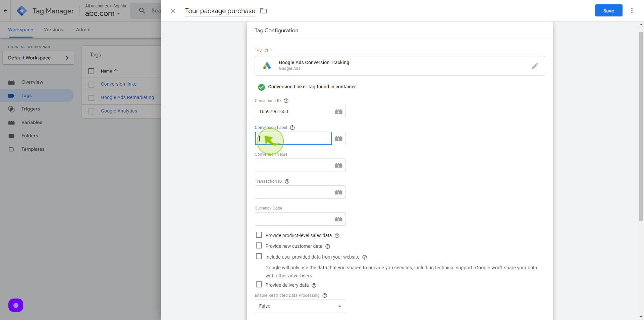
Task: Open help for new customer data
Action: coord(328,246)
